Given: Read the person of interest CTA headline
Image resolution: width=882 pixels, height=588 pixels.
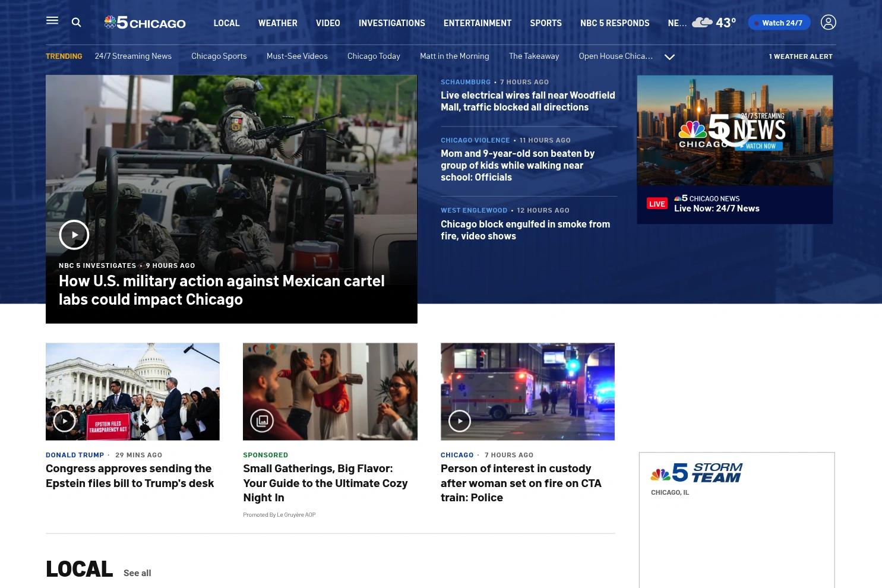Looking at the screenshot, I should (521, 483).
